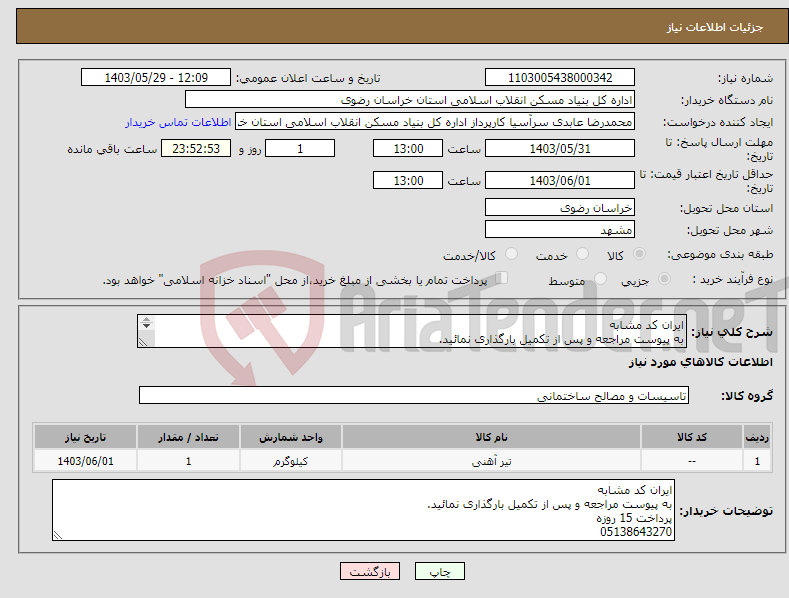Click the شهر محل تحویل field مشهد

click(x=560, y=230)
